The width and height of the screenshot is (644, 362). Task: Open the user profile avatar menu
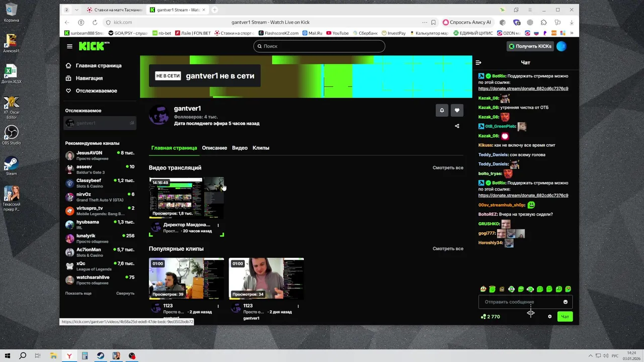coord(561,46)
